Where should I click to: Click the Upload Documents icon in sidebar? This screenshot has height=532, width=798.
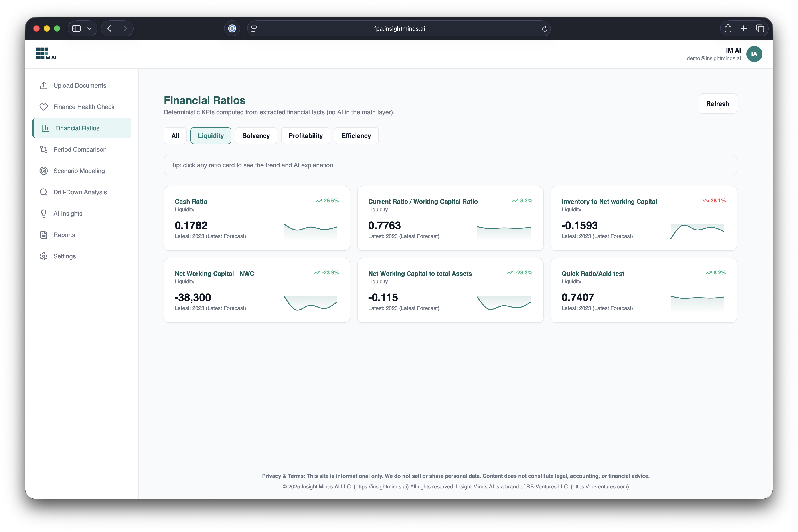43,85
